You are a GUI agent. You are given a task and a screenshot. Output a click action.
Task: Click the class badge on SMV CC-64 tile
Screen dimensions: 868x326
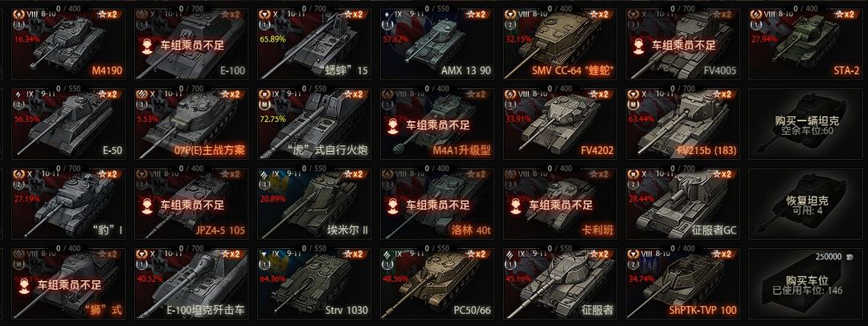click(510, 14)
